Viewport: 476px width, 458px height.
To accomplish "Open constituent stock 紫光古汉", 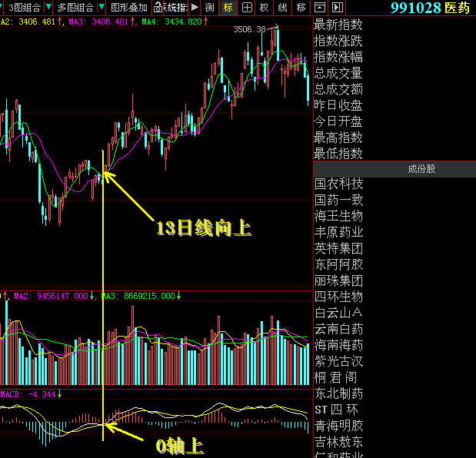I will coord(339,361).
